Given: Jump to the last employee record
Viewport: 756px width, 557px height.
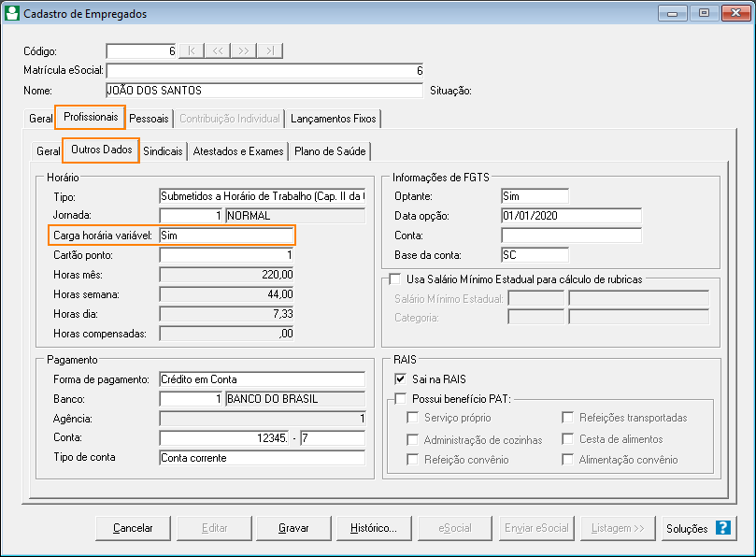Looking at the screenshot, I should pyautogui.click(x=269, y=51).
